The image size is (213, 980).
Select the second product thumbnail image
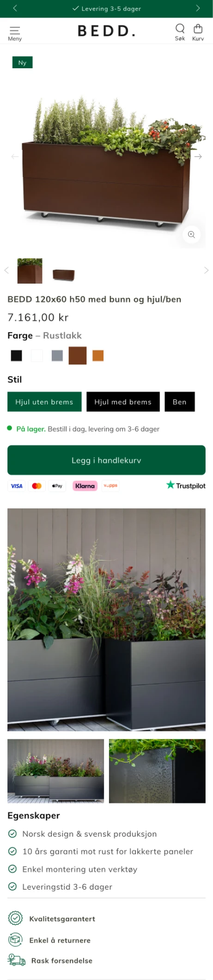(64, 274)
